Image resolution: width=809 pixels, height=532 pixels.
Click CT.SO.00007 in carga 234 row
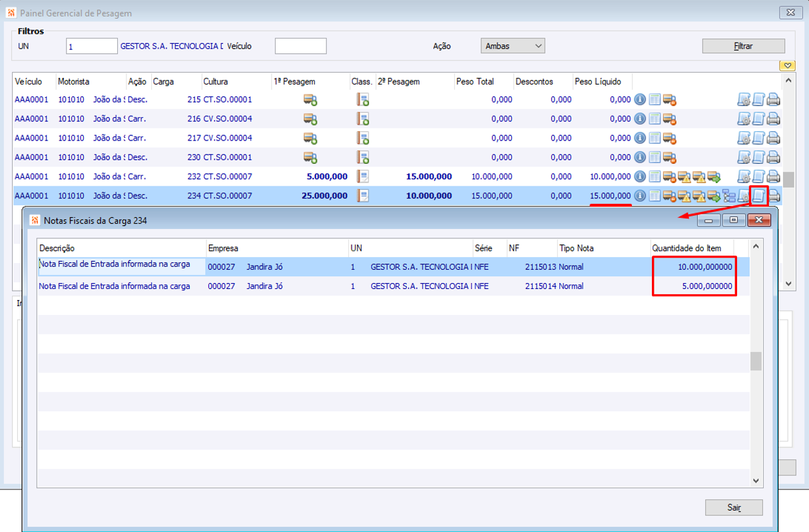[x=228, y=196]
